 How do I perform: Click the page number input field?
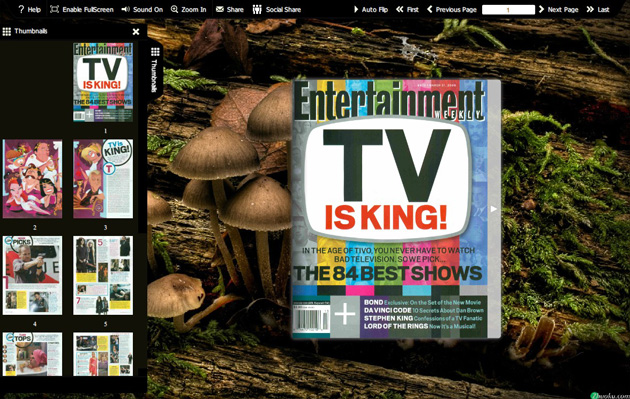tap(508, 10)
